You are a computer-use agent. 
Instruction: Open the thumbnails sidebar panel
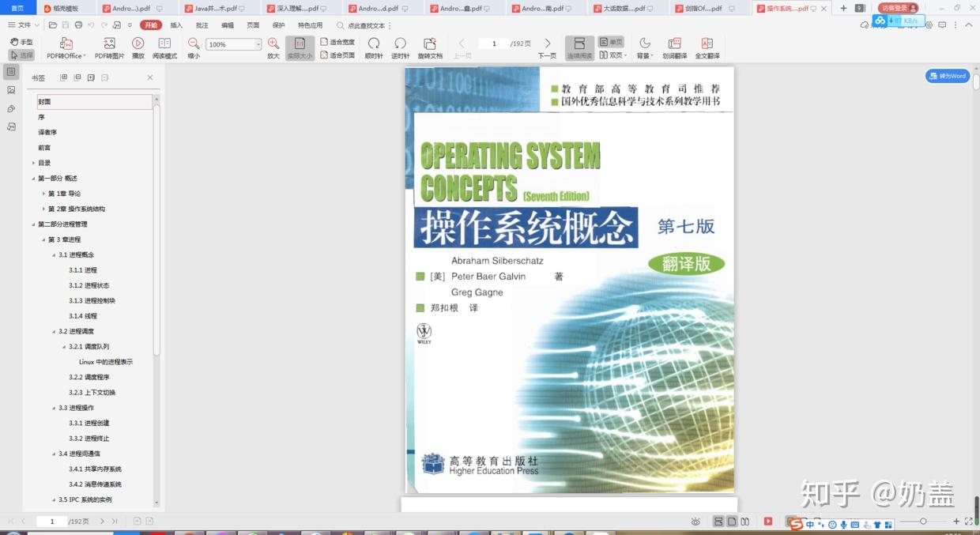(x=11, y=90)
